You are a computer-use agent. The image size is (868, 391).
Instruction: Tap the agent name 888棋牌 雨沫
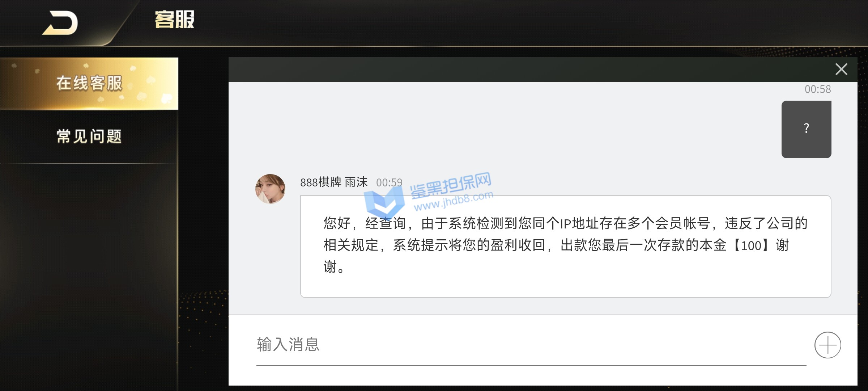click(334, 182)
